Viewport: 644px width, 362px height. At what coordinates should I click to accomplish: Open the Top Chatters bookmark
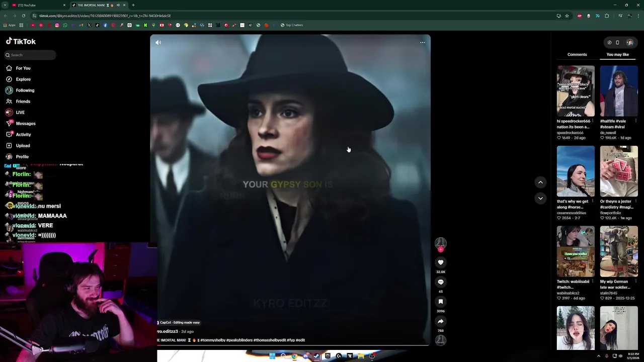coord(292,25)
